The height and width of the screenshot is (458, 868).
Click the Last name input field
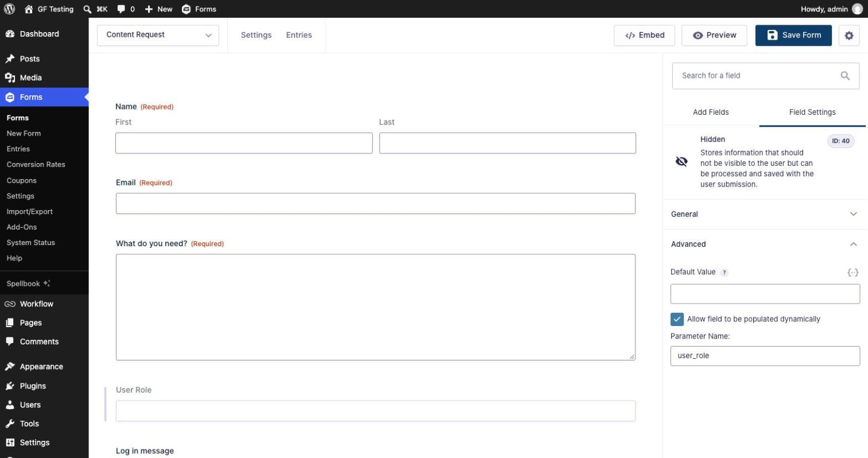pos(507,143)
